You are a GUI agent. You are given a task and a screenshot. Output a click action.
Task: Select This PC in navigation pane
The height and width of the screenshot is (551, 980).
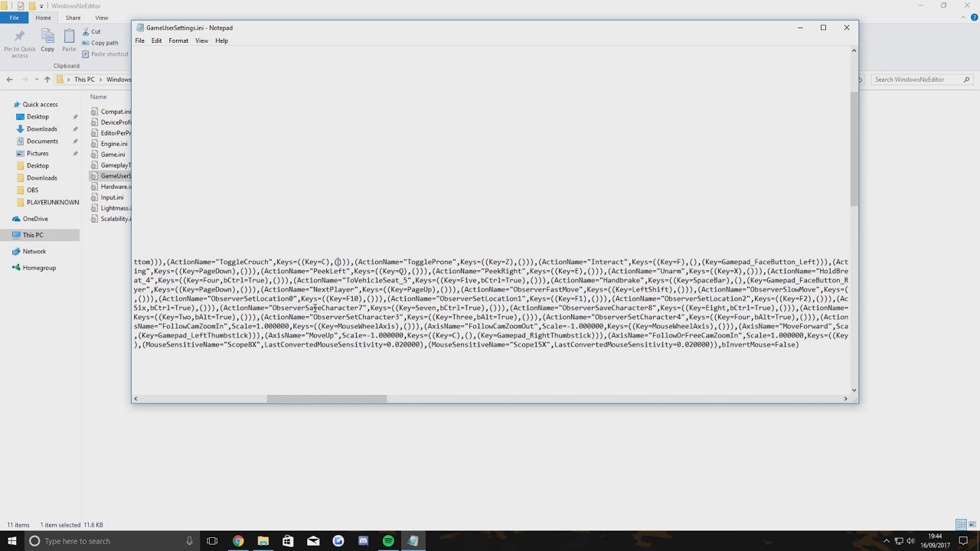(x=33, y=235)
